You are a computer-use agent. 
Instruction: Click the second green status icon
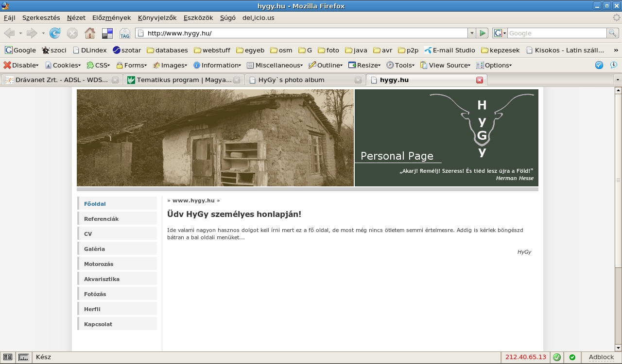pos(572,357)
